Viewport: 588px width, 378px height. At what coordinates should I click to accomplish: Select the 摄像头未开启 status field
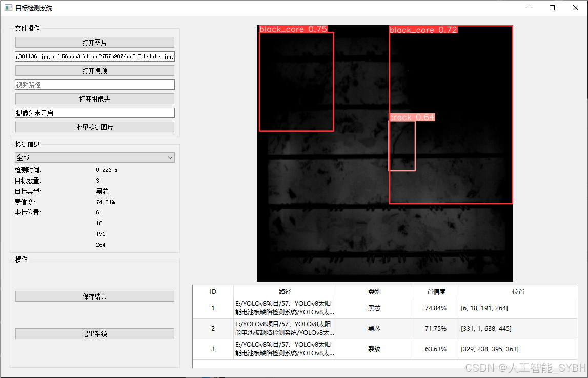[x=94, y=113]
